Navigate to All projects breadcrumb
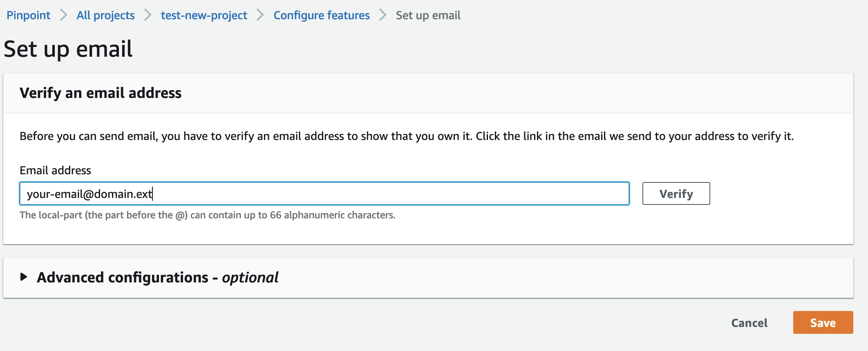This screenshot has width=868, height=351. click(105, 16)
